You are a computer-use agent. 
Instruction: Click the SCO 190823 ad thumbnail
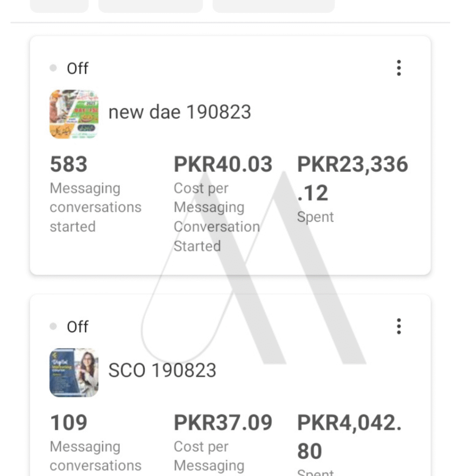coord(74,372)
